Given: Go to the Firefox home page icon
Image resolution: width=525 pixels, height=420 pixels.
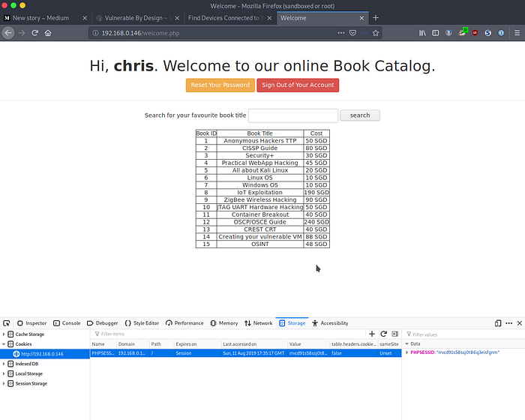Looking at the screenshot, I should click(48, 33).
